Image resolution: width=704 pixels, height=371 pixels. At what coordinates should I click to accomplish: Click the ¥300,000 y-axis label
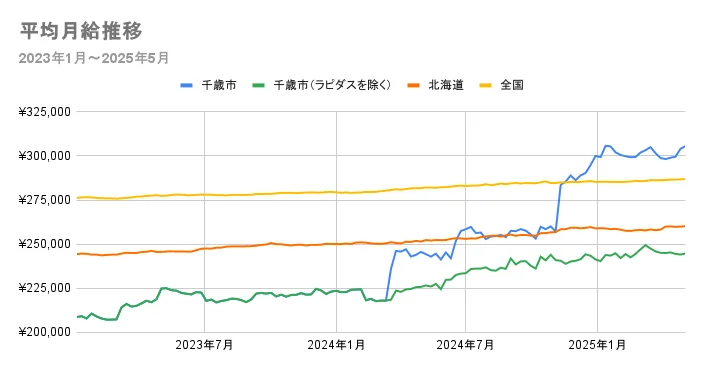point(45,156)
